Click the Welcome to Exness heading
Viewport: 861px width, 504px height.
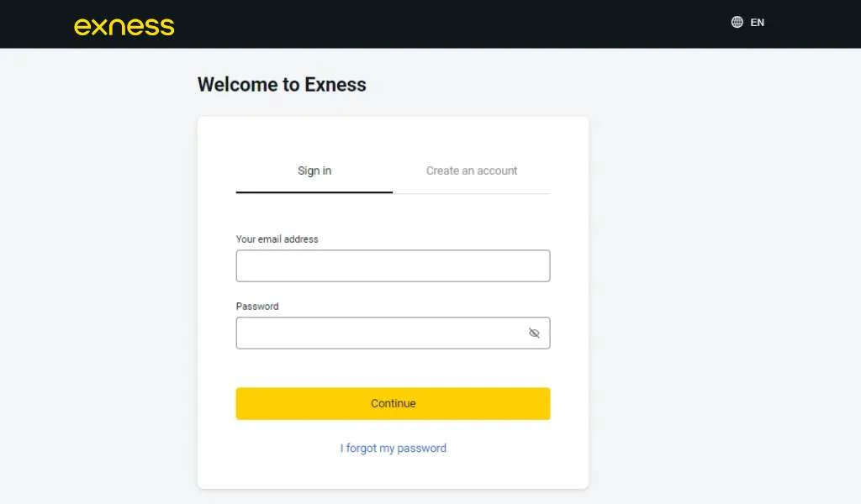point(282,84)
